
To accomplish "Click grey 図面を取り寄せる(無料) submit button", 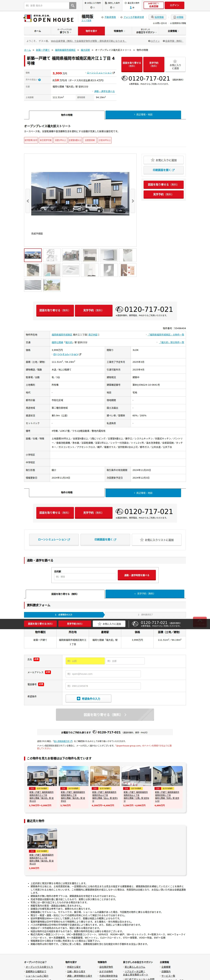I will click(105, 715).
